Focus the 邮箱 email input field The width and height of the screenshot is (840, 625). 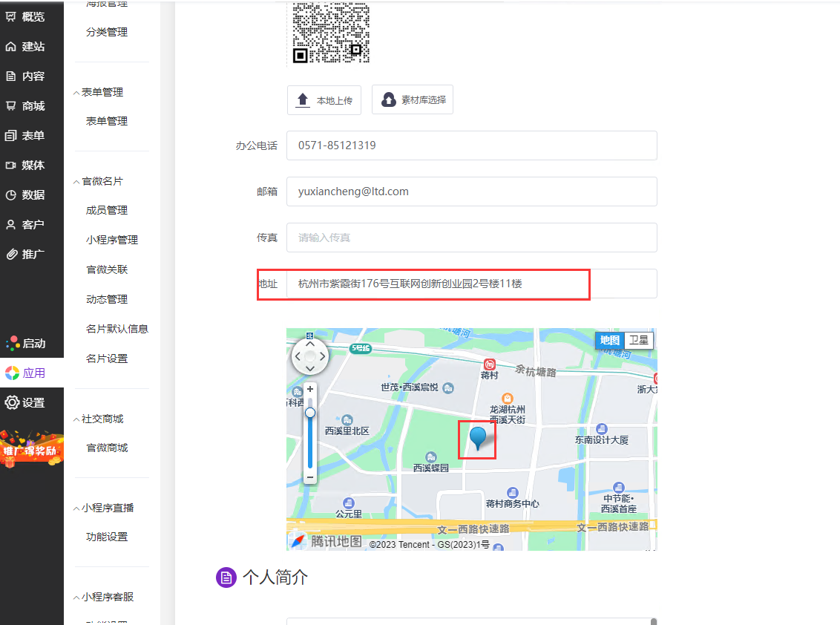click(471, 192)
